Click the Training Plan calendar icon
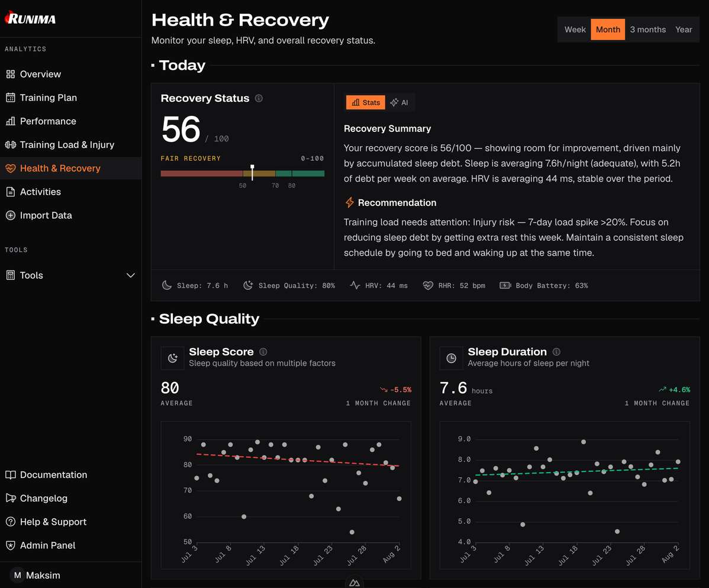 tap(11, 98)
